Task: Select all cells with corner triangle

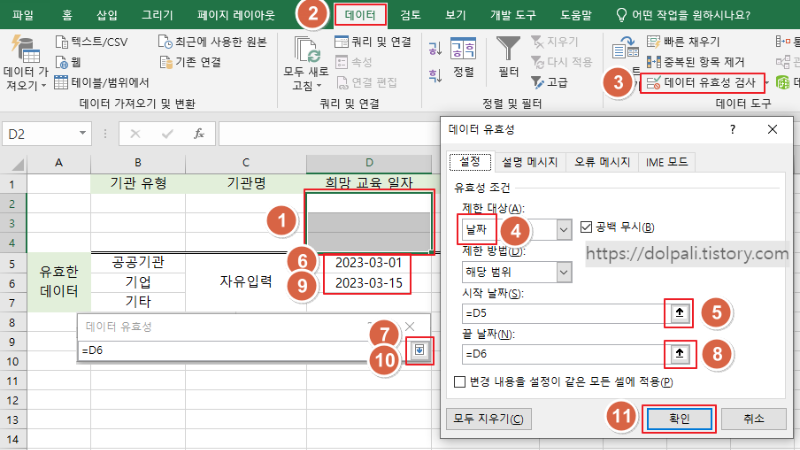Action: click(17, 164)
